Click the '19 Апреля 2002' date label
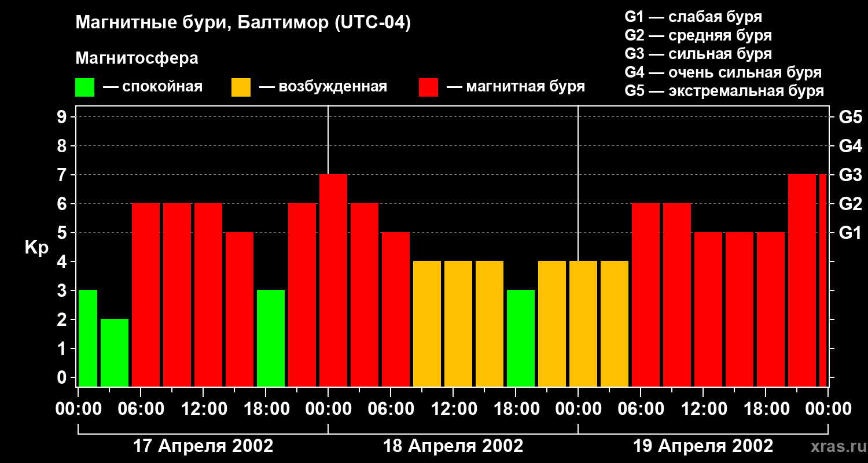The height and width of the screenshot is (463, 868). (703, 446)
